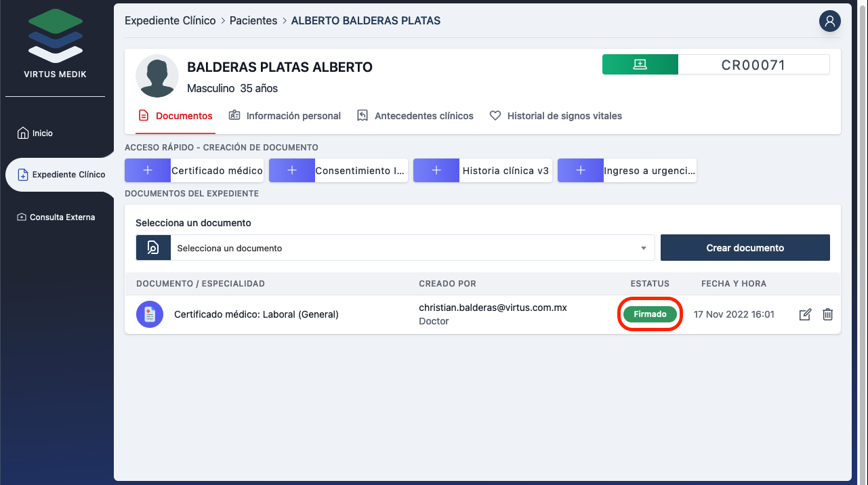Delete document using the trash icon
Viewport: 868px width, 485px height.
tap(827, 314)
